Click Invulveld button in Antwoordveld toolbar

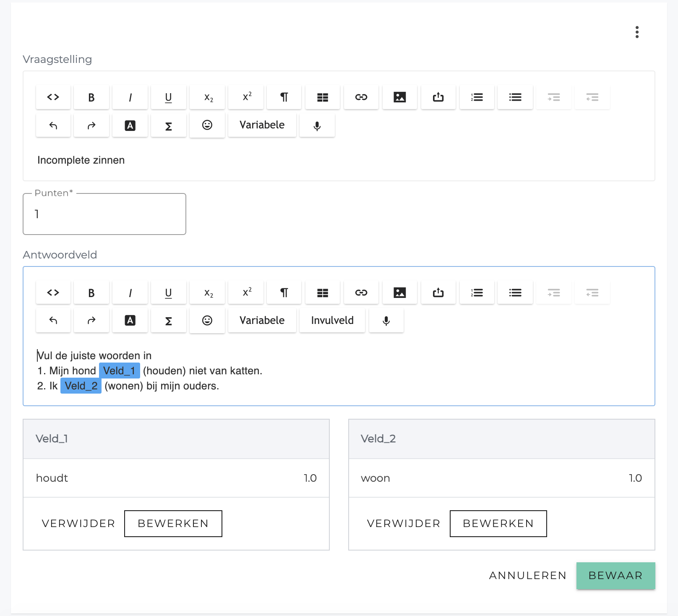click(332, 321)
